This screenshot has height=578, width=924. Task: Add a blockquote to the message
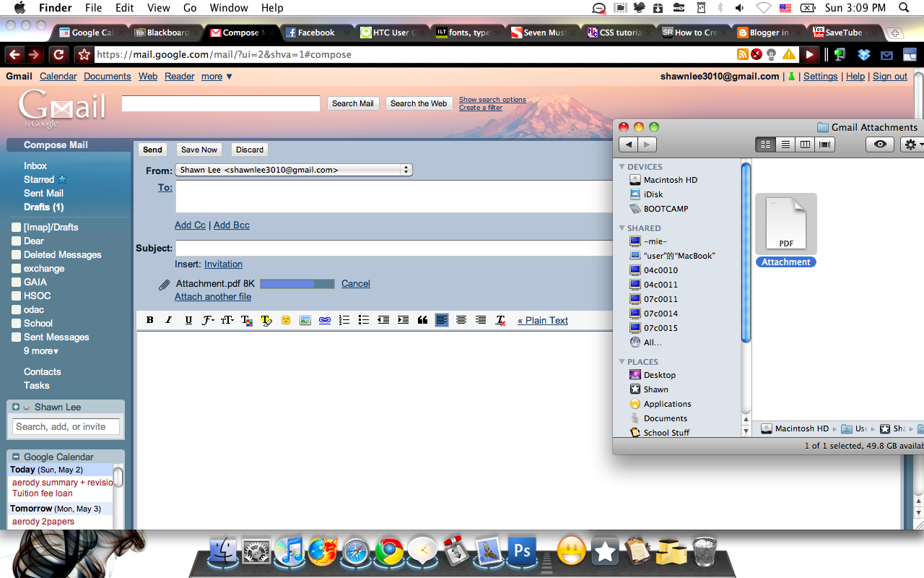pos(422,319)
